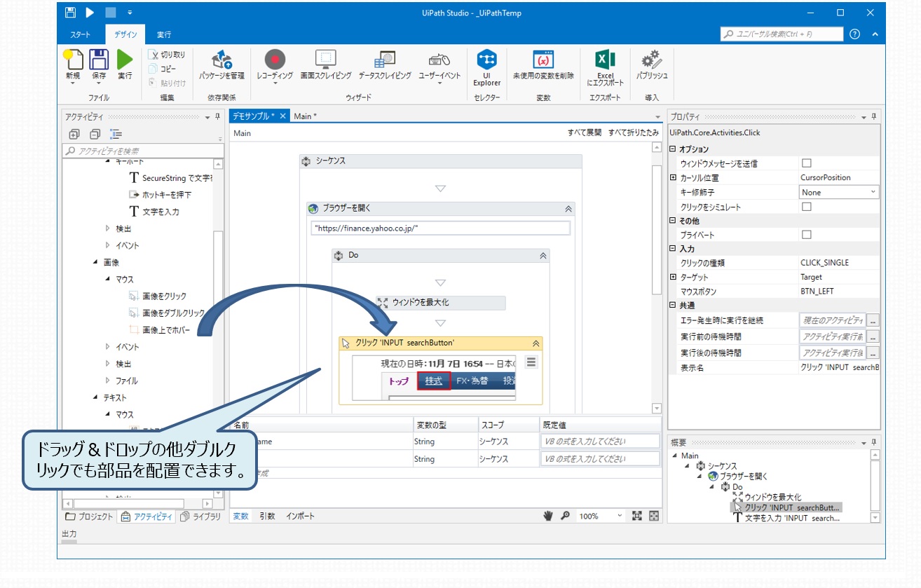Click the fit-to-screen icon beside zoom
This screenshot has width=921, height=588.
(636, 516)
